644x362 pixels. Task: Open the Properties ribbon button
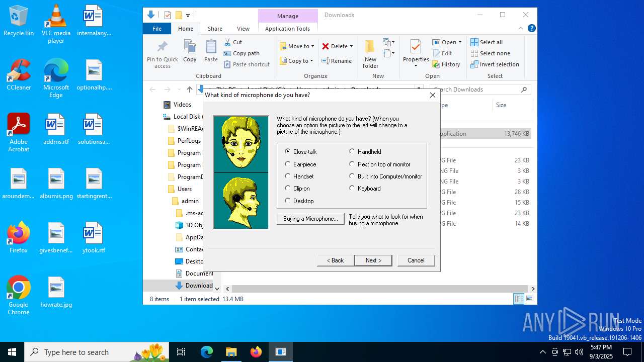click(x=416, y=54)
